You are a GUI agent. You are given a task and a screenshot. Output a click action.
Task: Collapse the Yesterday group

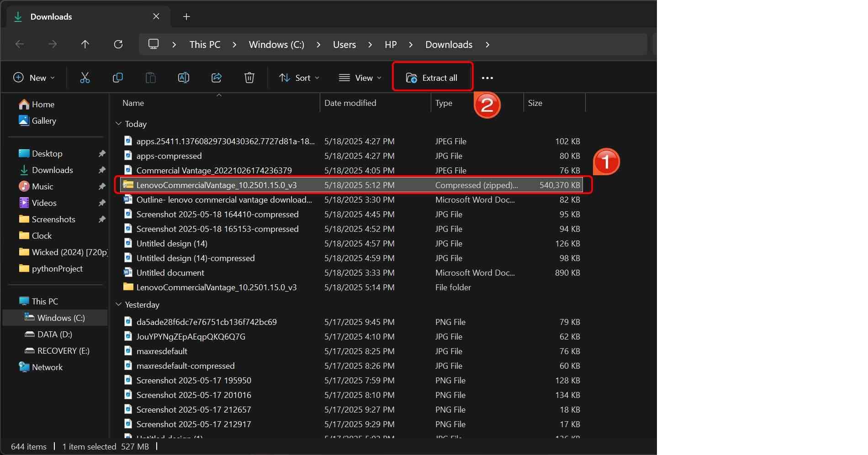click(x=119, y=304)
